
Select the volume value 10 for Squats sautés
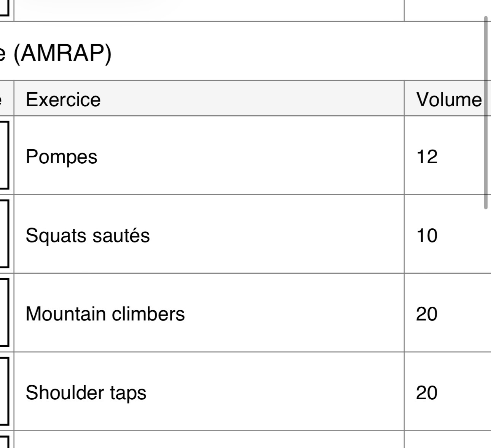pos(427,235)
